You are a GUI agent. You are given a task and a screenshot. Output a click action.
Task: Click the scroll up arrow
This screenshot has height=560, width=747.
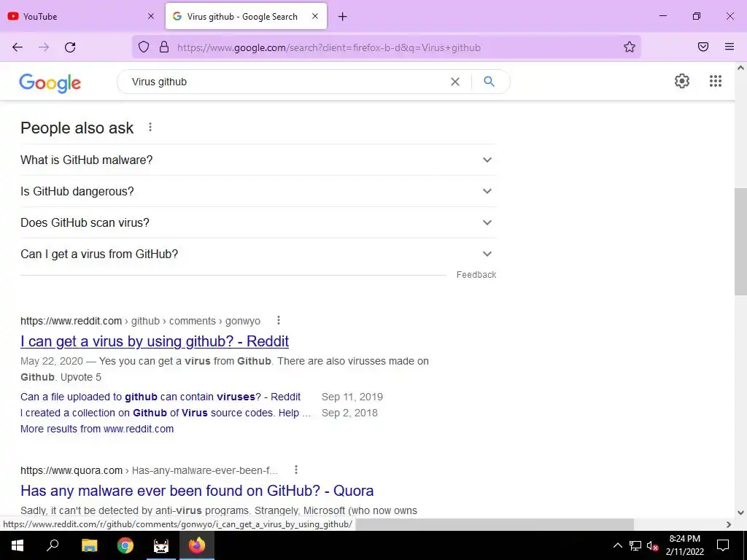point(740,68)
